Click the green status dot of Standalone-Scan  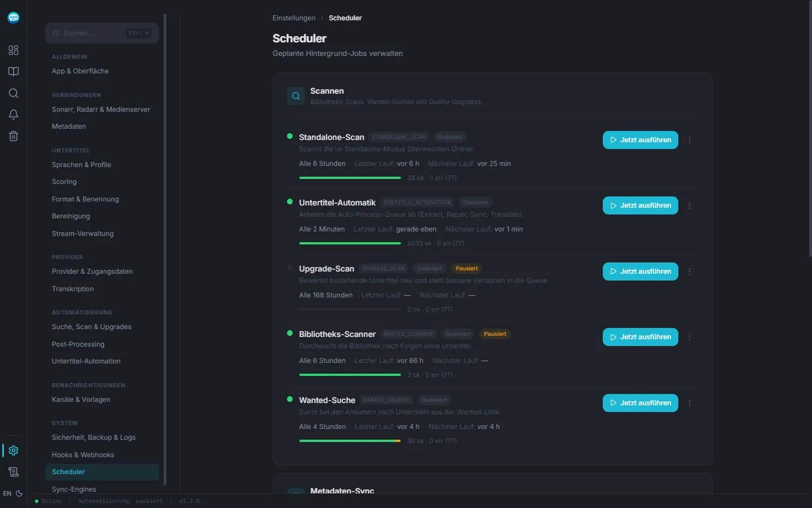(290, 136)
